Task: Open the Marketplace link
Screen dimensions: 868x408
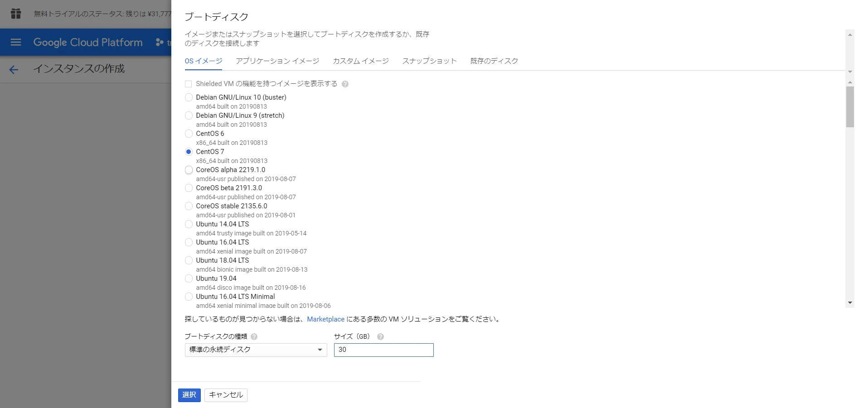Action: pos(325,319)
